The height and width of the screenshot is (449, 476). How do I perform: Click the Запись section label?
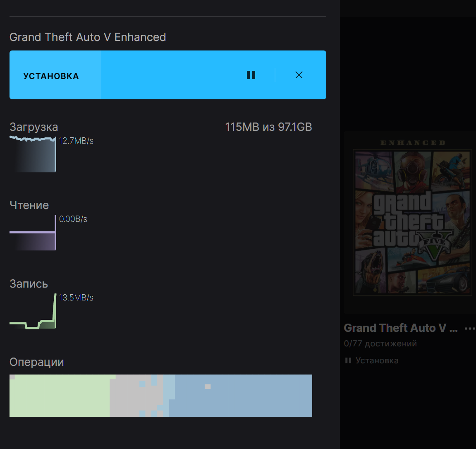pyautogui.click(x=29, y=283)
